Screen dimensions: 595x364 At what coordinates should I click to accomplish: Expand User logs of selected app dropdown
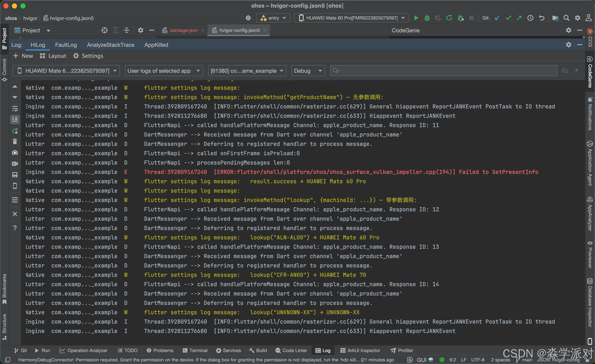point(164,71)
